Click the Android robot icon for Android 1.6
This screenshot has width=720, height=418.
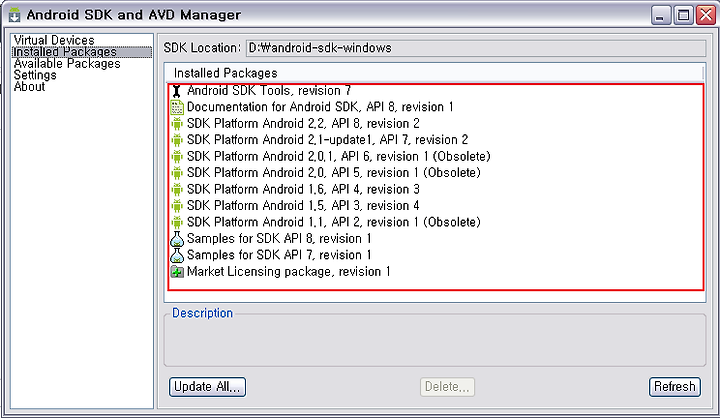point(177,189)
